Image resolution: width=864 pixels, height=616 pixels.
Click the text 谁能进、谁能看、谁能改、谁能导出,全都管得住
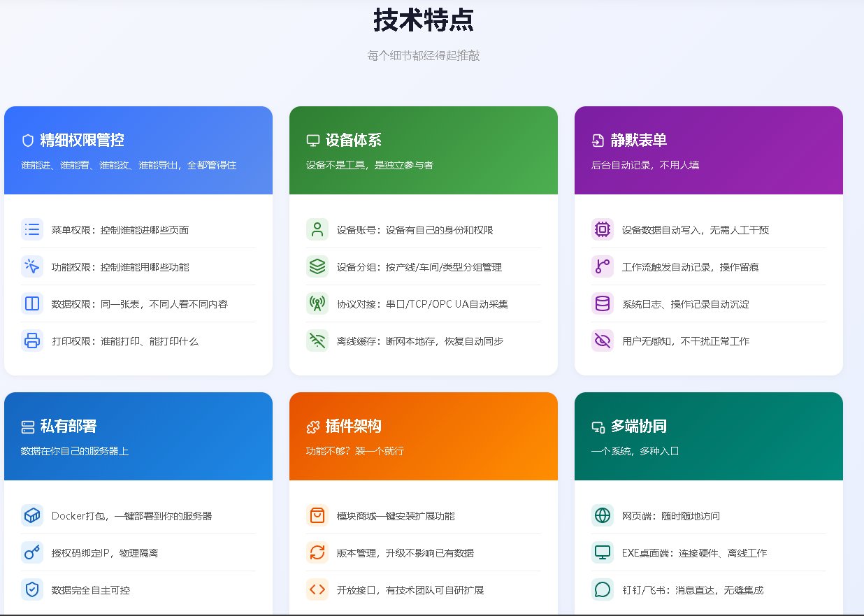click(129, 165)
